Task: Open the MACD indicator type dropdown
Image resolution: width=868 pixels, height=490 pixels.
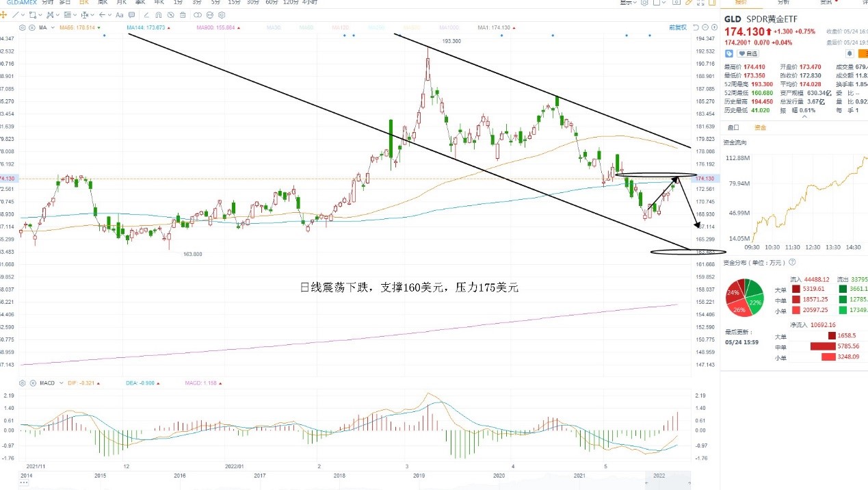Action: [x=62, y=383]
